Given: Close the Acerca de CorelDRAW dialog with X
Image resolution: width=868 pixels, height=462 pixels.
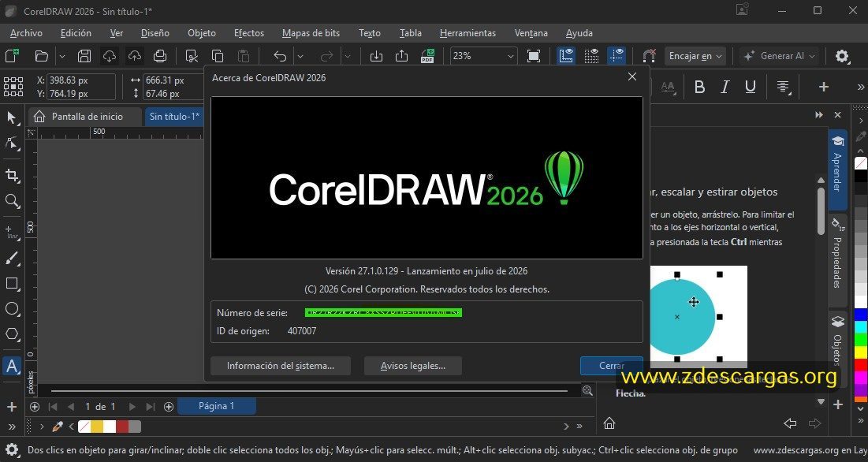Looking at the screenshot, I should [632, 77].
